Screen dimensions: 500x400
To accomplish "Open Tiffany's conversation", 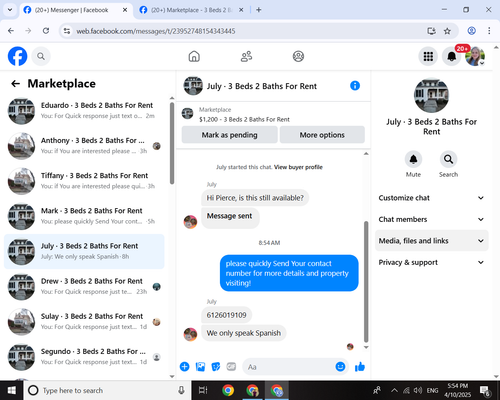I will tap(84, 181).
